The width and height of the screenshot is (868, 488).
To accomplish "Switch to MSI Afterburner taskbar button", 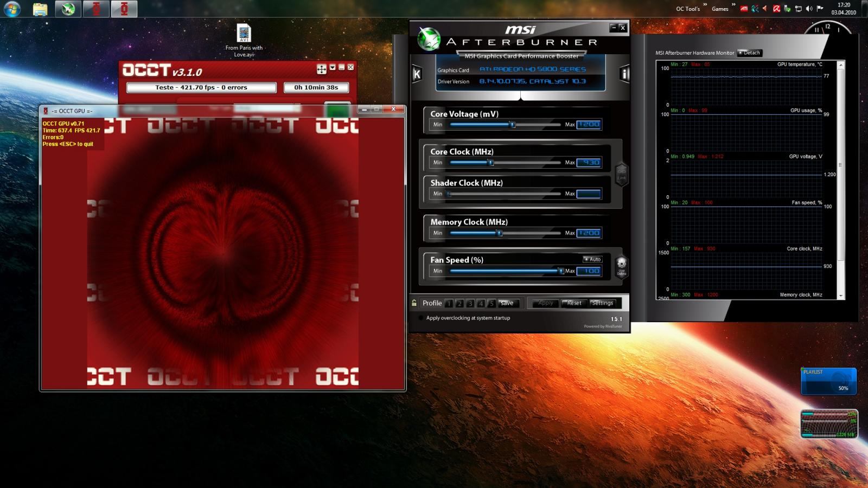I will [x=68, y=9].
